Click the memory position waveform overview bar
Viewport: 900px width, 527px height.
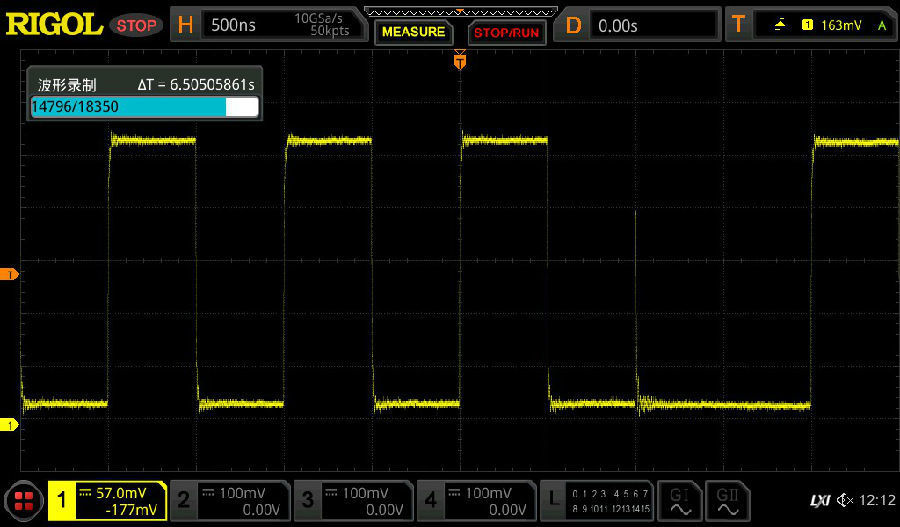(460, 11)
